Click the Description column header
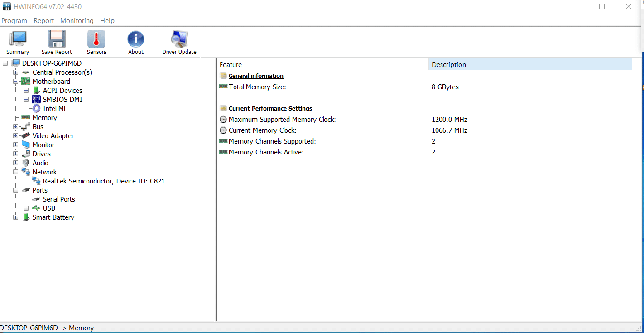The height and width of the screenshot is (333, 644). pos(530,64)
